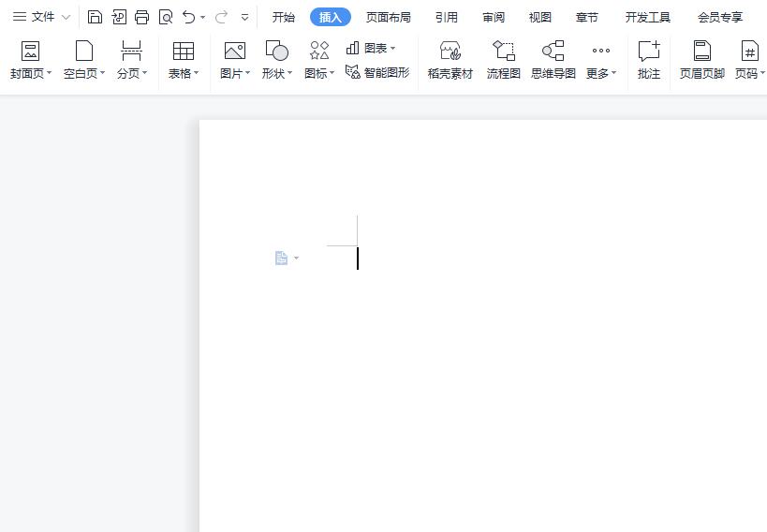This screenshot has height=532, width=767.
Task: Click the 智能图形 smart graphic button
Action: click(377, 72)
